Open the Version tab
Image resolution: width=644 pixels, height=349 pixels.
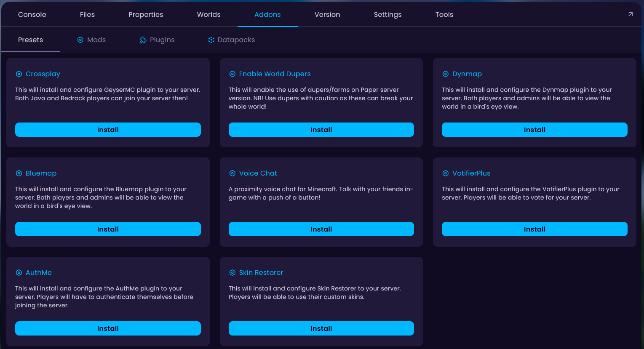click(x=327, y=14)
